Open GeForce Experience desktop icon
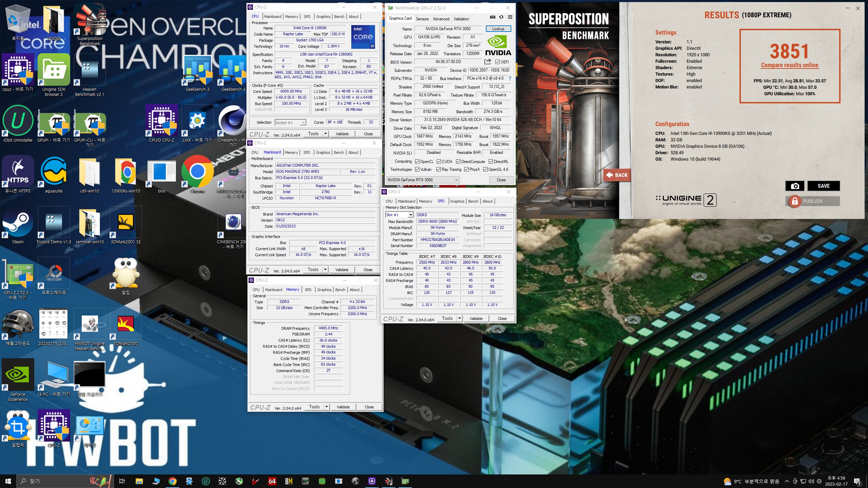The image size is (868, 488). coord(18,380)
